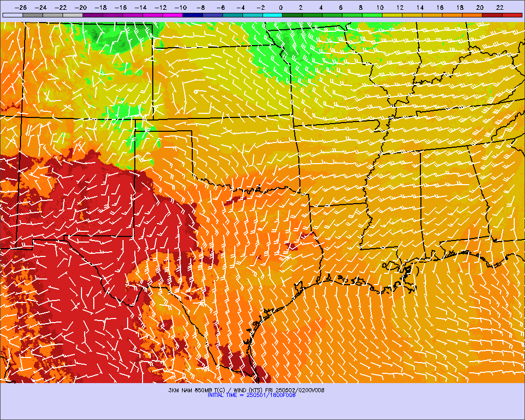525x420 pixels.
Task: Click the cyan swatch between -2 and 0
Action: (273, 15)
